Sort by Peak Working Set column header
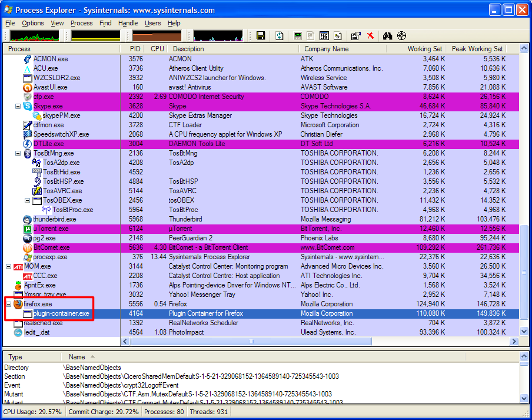Screen dimensions: 532x420 [476, 49]
